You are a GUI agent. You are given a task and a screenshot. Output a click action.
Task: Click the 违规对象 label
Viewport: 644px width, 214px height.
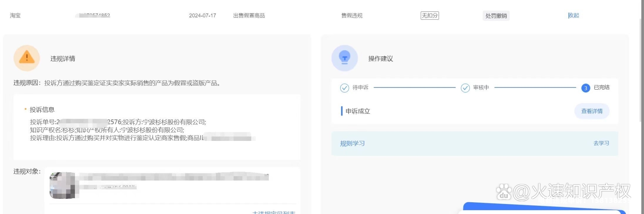click(27, 171)
